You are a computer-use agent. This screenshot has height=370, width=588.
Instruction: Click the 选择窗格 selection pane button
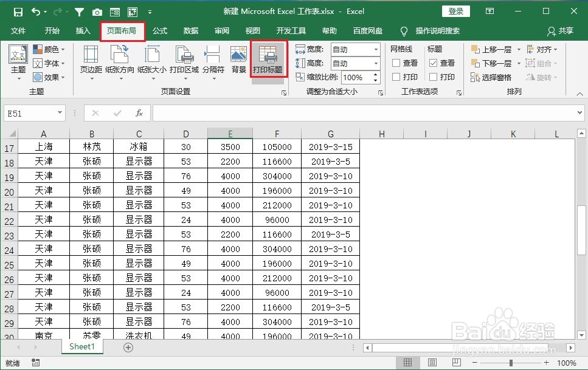(x=491, y=77)
